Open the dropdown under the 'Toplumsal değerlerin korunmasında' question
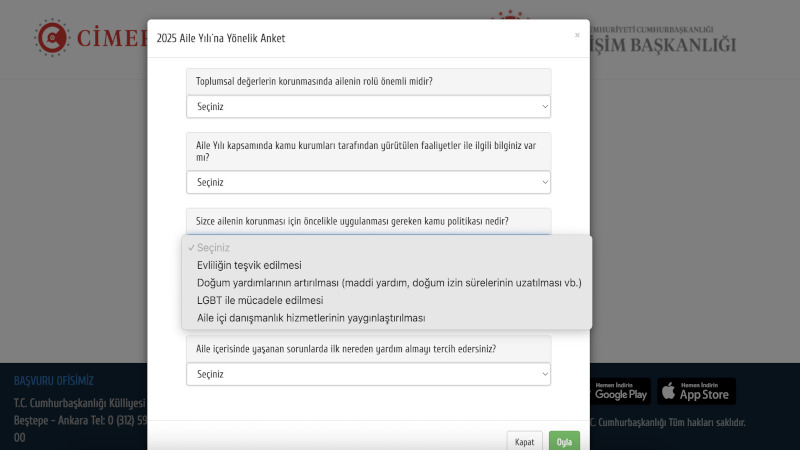The height and width of the screenshot is (450, 800). coord(368,106)
